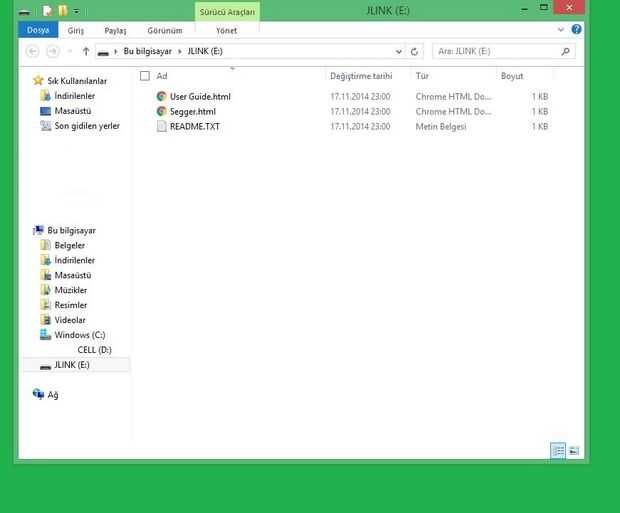The image size is (620, 513).
Task: Toggle the select-all checkbox
Action: [145, 76]
